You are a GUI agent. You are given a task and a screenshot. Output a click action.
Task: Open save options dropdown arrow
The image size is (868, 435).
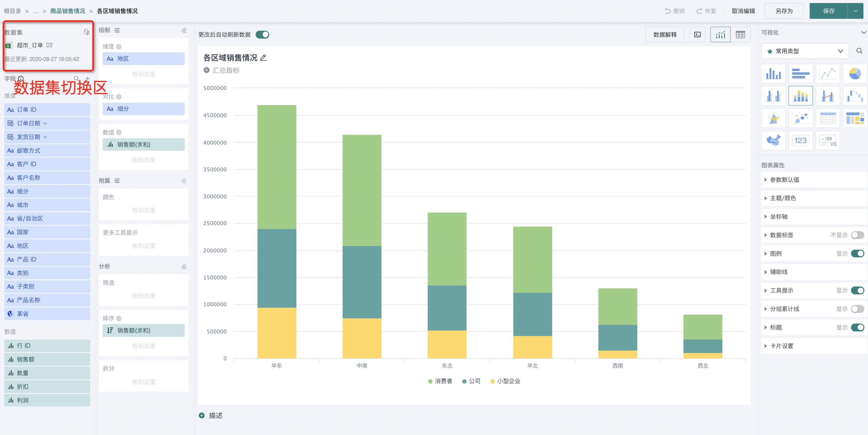[x=855, y=11]
